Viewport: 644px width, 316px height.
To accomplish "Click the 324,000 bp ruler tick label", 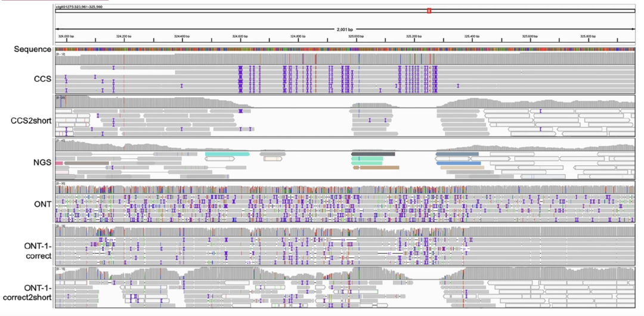I will pyautogui.click(x=66, y=36).
